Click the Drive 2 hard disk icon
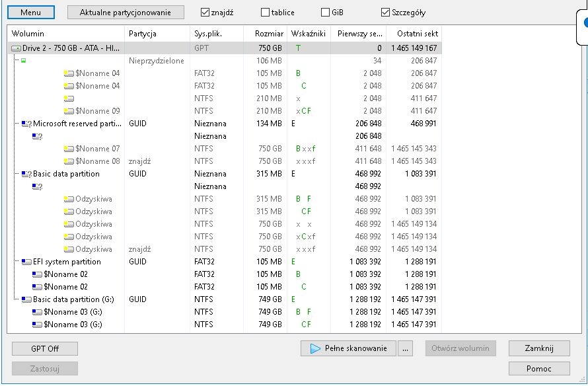The height and width of the screenshot is (386, 588). [16, 48]
